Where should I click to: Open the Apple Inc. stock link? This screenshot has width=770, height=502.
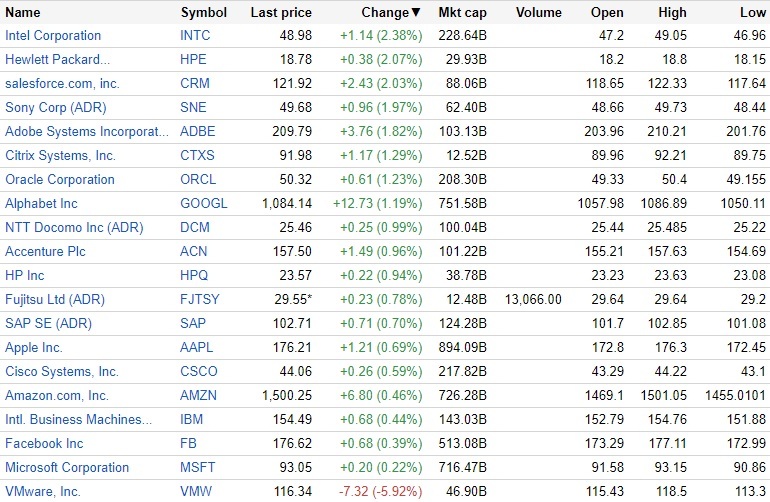(34, 347)
